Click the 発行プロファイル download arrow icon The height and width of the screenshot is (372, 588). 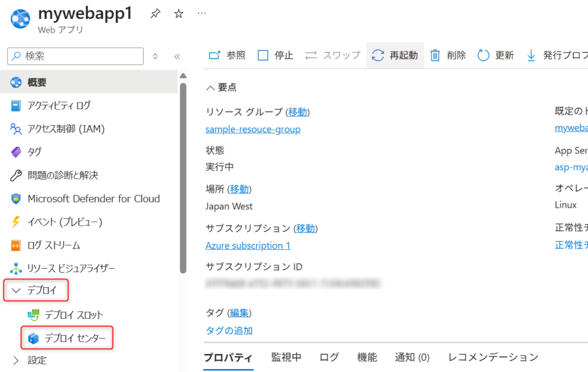[x=531, y=56]
